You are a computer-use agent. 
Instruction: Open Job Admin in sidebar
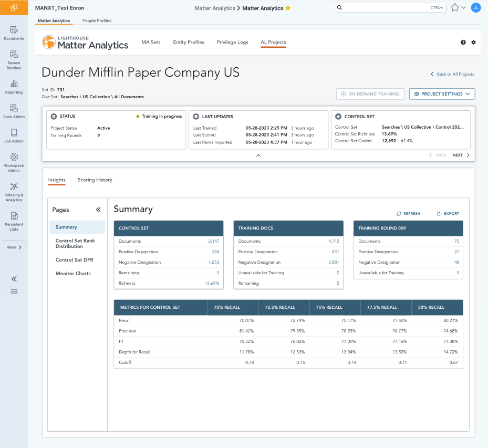pyautogui.click(x=14, y=136)
